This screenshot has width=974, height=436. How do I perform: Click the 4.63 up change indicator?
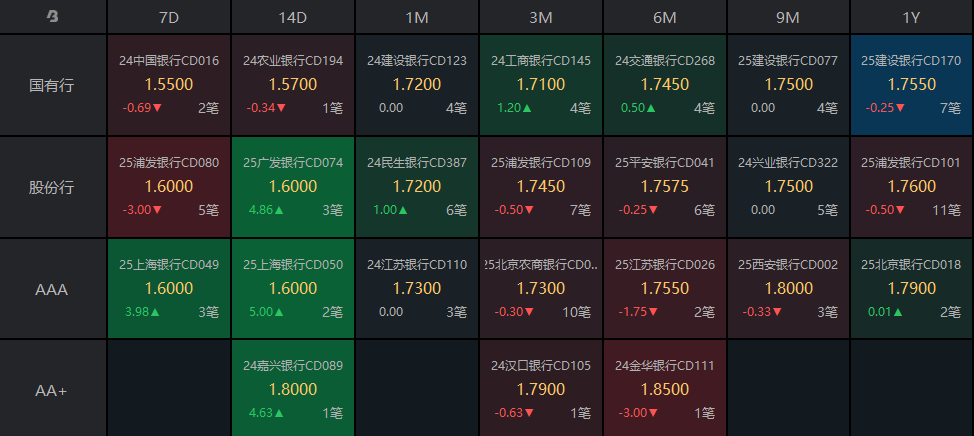coord(266,413)
